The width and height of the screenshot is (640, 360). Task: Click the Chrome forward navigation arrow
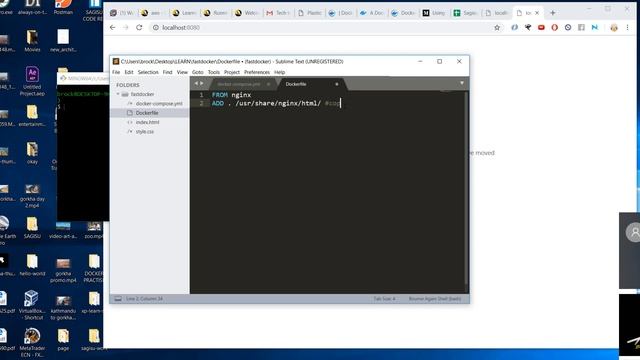point(126,27)
